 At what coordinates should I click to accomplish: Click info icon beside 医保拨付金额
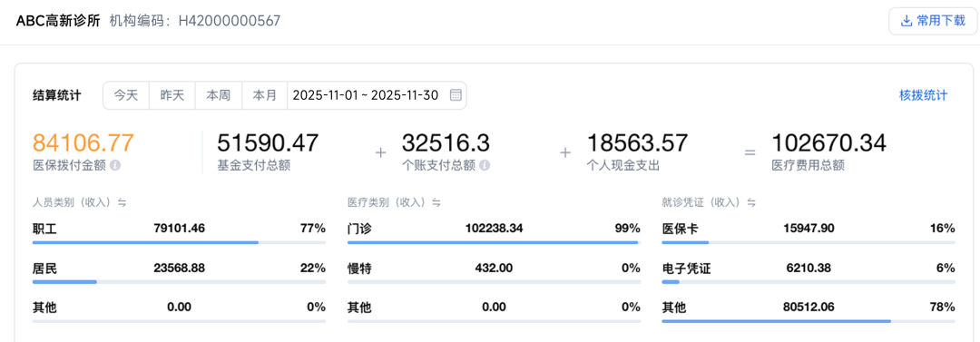tap(115, 166)
